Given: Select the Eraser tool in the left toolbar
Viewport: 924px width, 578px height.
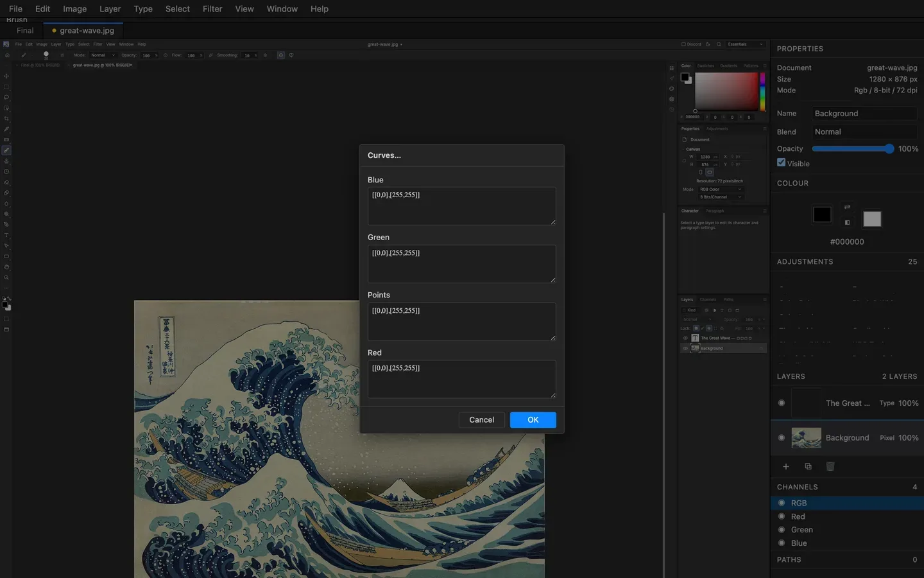Looking at the screenshot, I should (x=6, y=182).
